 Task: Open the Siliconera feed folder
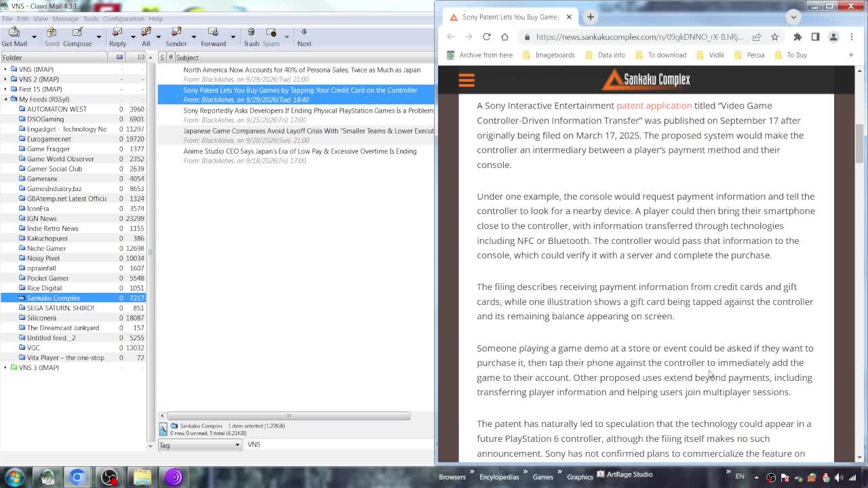tap(41, 318)
